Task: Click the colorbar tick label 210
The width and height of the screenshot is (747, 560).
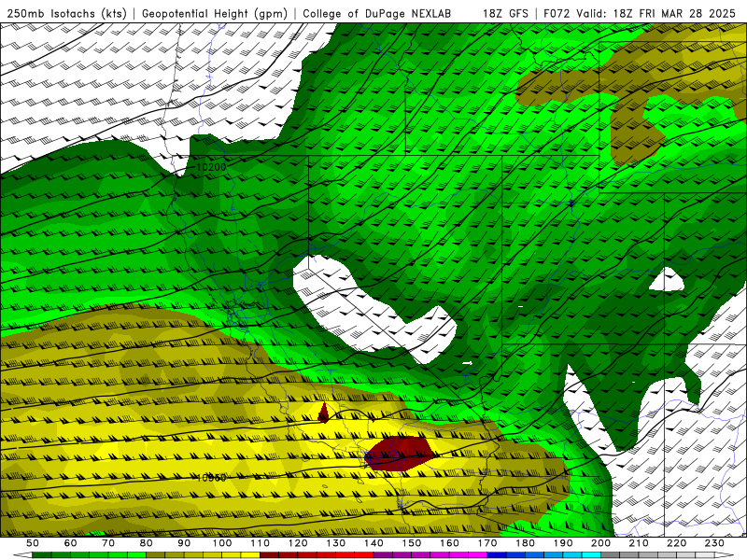Action: (639, 543)
